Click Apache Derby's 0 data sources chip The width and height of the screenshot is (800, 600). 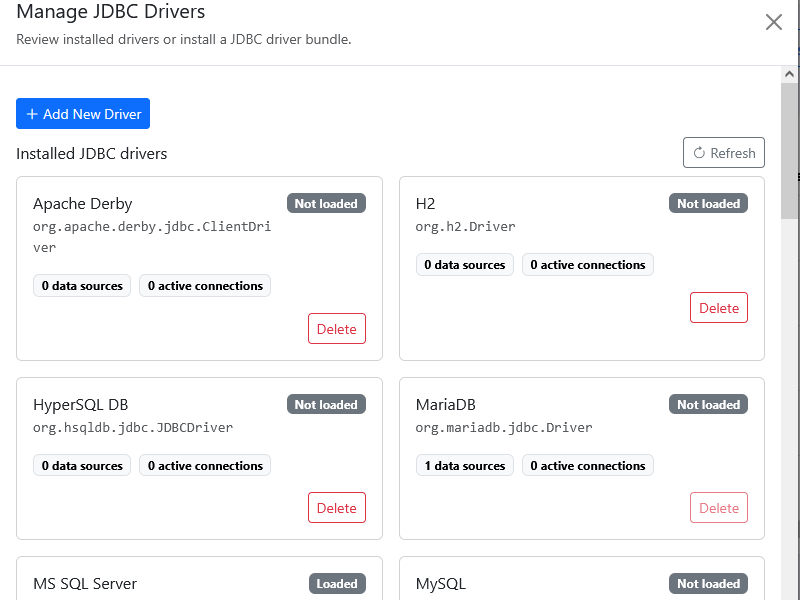tap(82, 286)
